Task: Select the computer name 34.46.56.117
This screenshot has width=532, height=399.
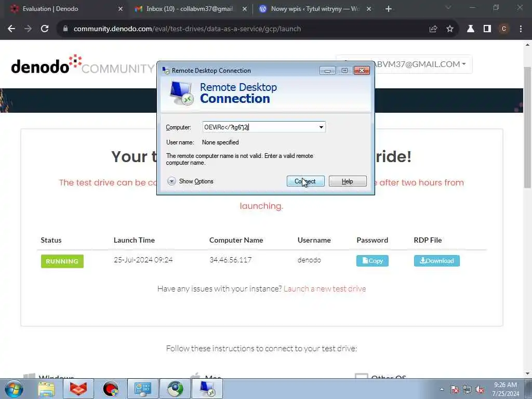Action: click(230, 260)
